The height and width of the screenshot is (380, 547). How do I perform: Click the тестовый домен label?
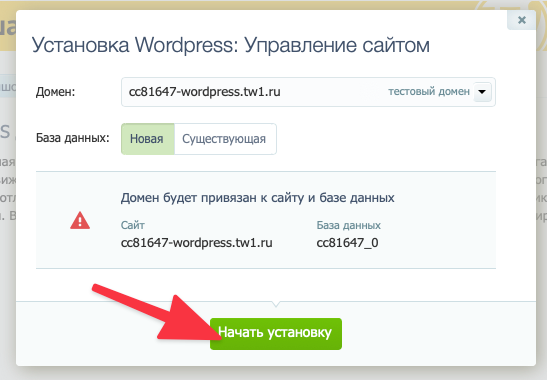429,91
